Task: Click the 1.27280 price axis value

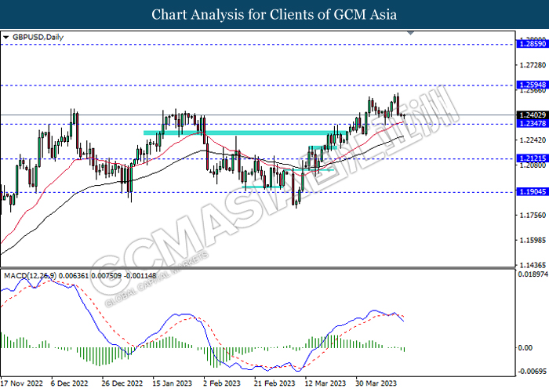Action: point(533,65)
